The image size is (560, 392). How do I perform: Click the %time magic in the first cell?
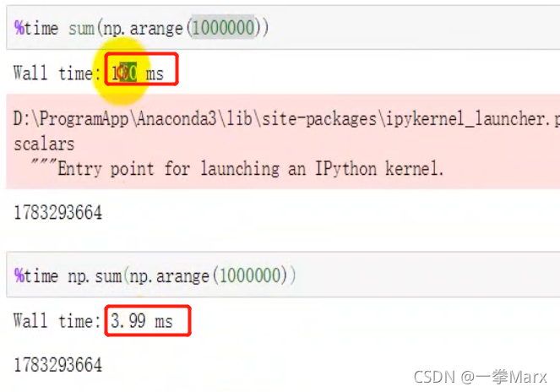(36, 28)
